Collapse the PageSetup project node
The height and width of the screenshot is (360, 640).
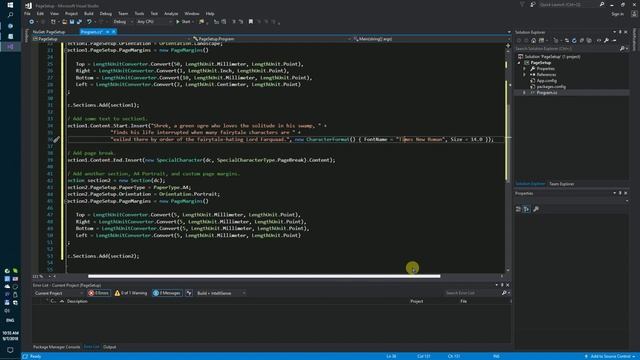519,63
